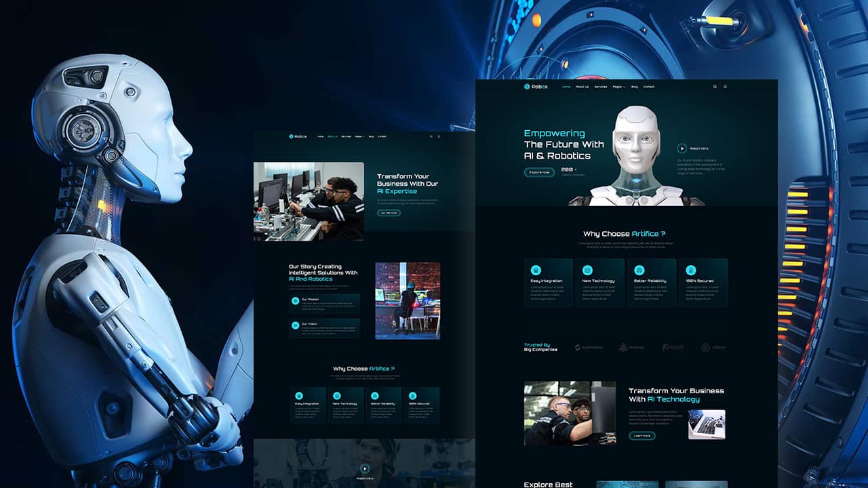Click the second trusted-company logo

tap(632, 347)
